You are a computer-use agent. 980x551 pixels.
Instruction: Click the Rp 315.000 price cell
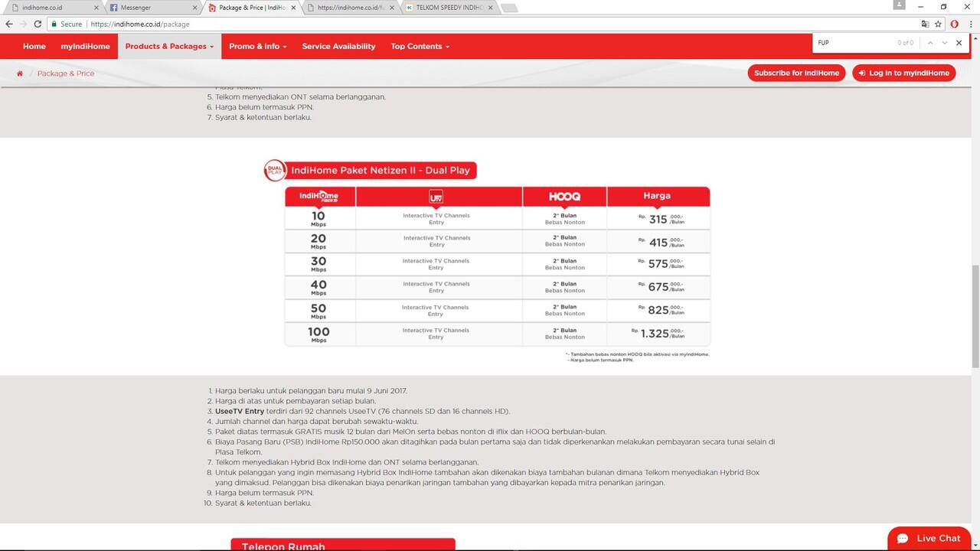point(658,218)
